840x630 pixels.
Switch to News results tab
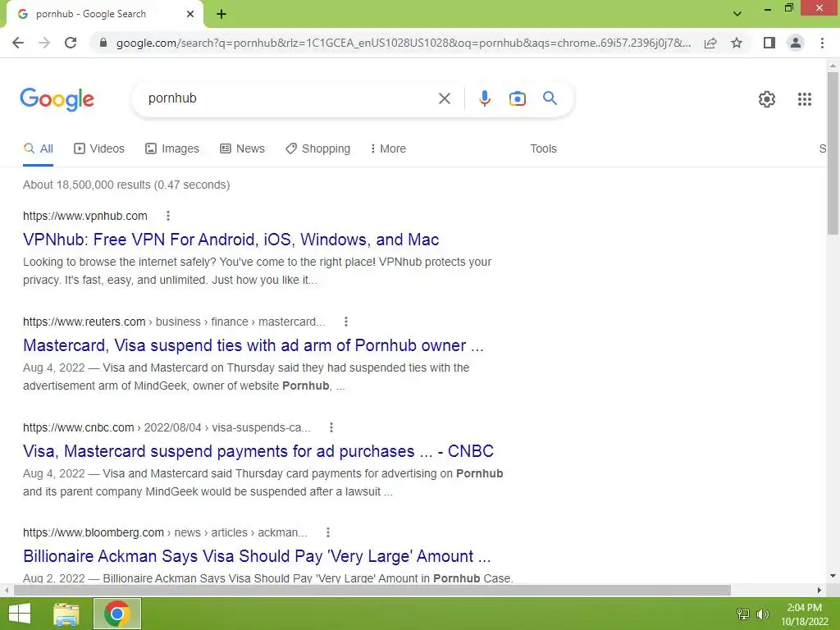242,149
